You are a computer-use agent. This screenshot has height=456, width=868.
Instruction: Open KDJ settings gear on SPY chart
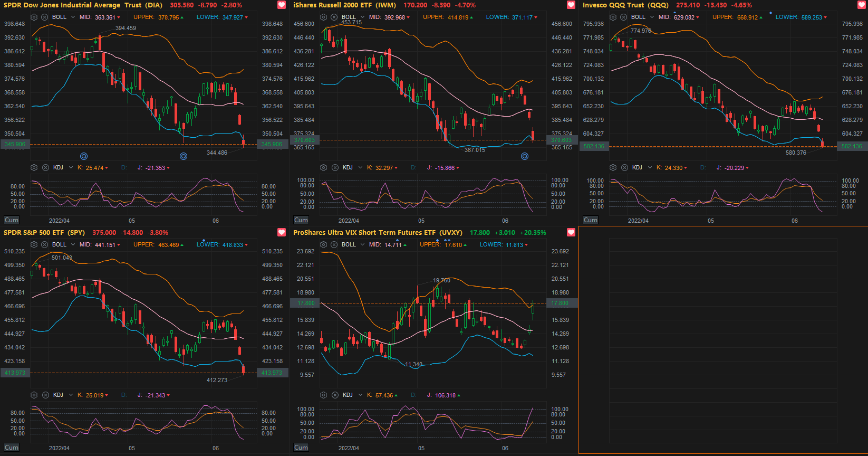34,395
